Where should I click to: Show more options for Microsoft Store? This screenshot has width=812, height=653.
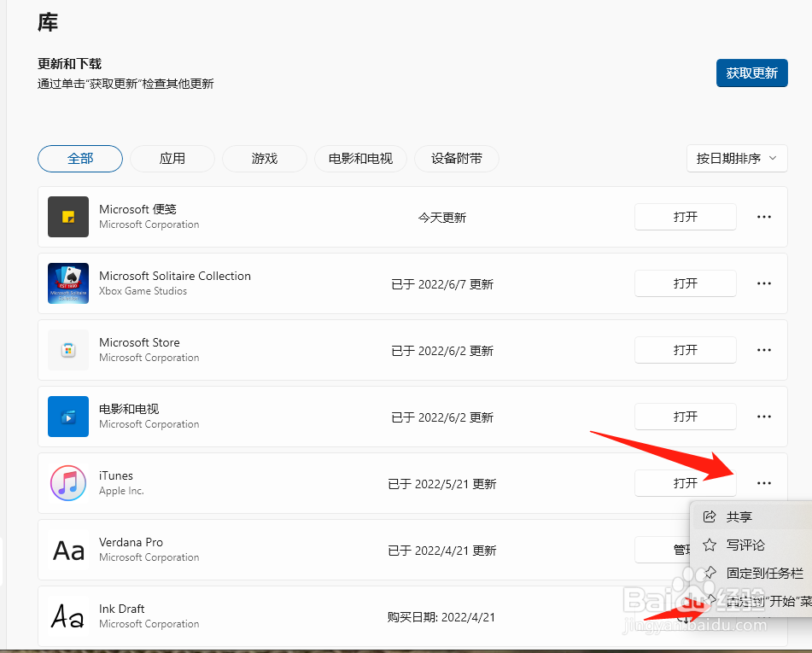pyautogui.click(x=764, y=350)
